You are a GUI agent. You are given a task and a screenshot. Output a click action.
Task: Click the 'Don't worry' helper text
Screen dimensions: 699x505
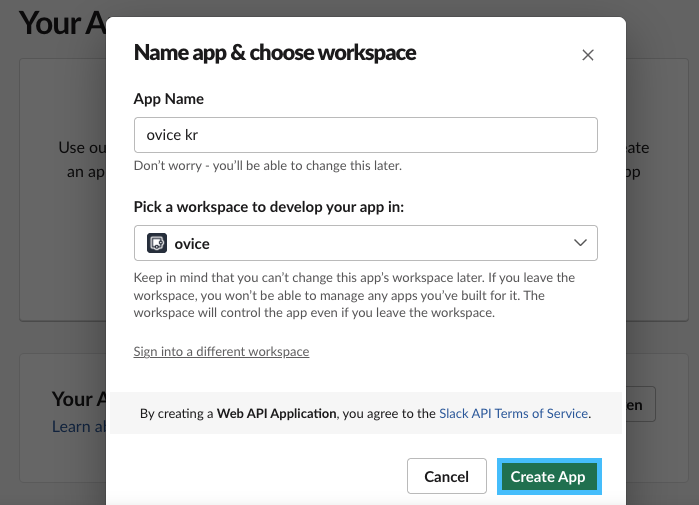(267, 166)
